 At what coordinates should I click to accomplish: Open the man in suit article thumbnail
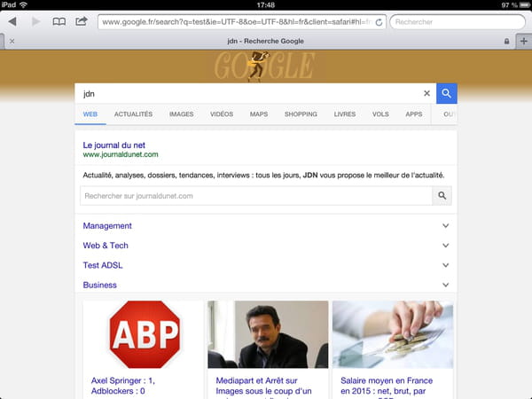[x=268, y=334]
